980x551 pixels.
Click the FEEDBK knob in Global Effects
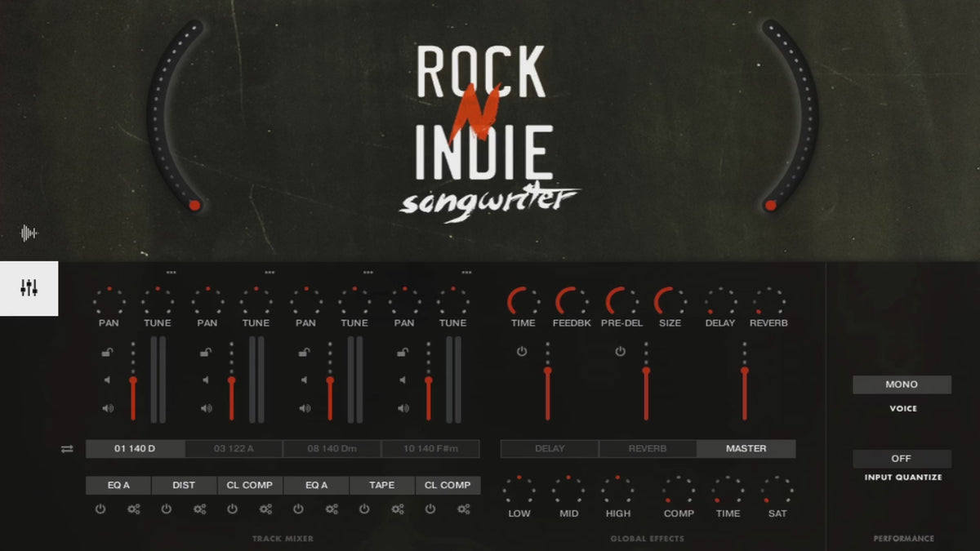coord(571,302)
